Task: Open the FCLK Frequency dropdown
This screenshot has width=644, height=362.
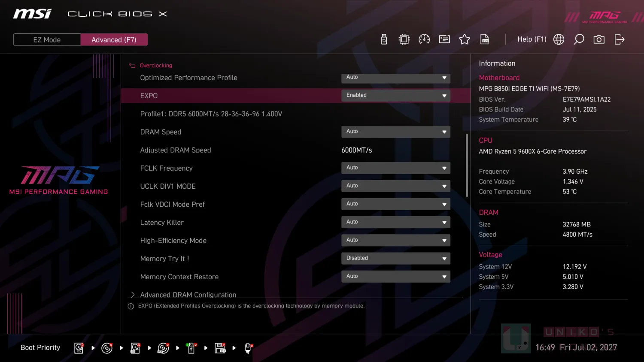Action: pyautogui.click(x=396, y=168)
